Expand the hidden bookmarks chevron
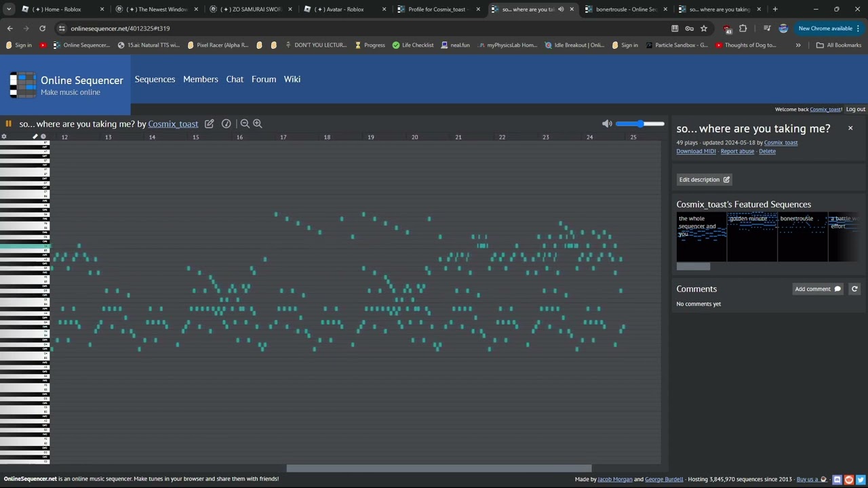The height and width of the screenshot is (488, 868). 798,45
